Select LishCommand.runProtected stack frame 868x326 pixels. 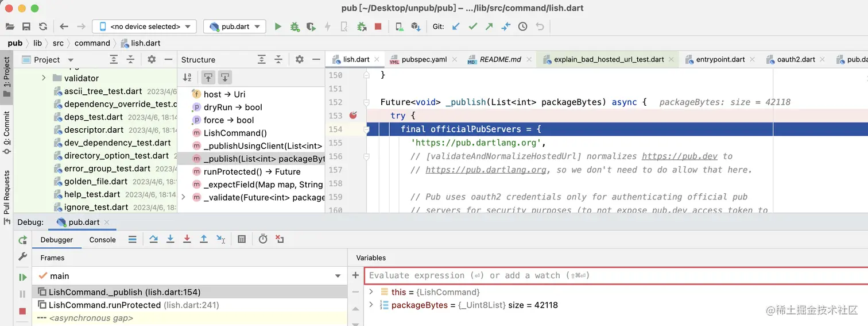(x=189, y=305)
